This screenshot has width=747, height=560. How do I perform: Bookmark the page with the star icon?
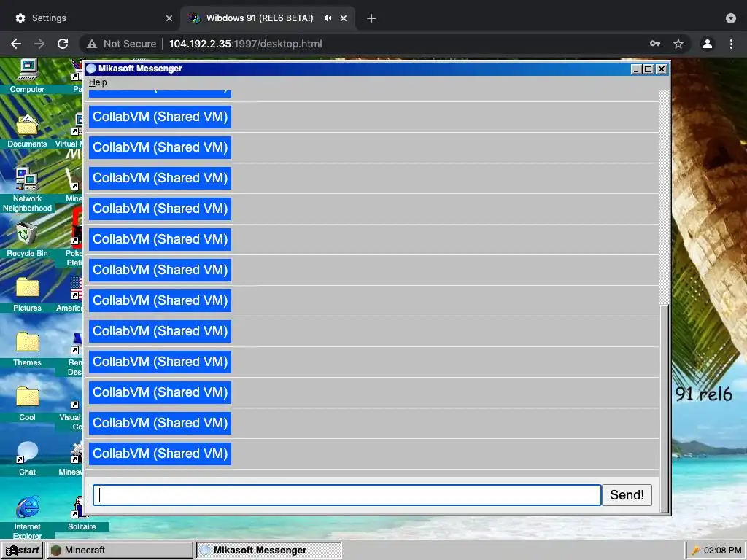[678, 44]
